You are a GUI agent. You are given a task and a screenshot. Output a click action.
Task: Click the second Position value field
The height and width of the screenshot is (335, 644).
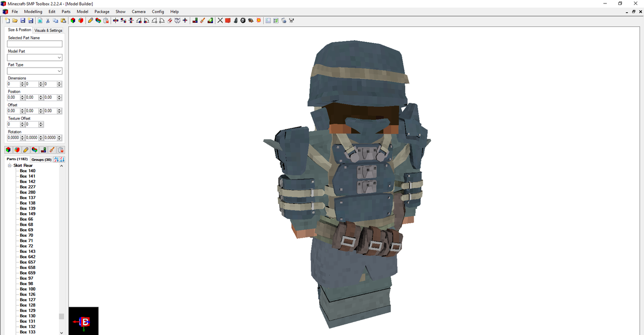(32, 97)
